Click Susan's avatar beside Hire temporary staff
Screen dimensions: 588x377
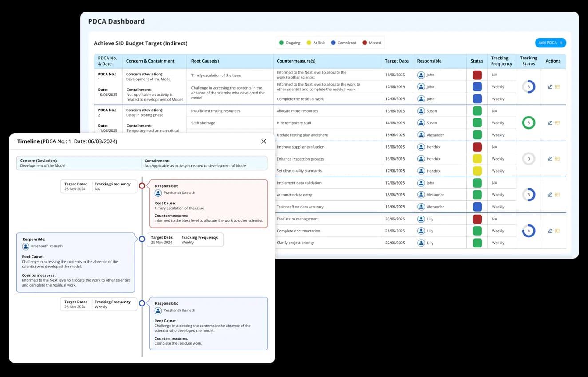421,123
